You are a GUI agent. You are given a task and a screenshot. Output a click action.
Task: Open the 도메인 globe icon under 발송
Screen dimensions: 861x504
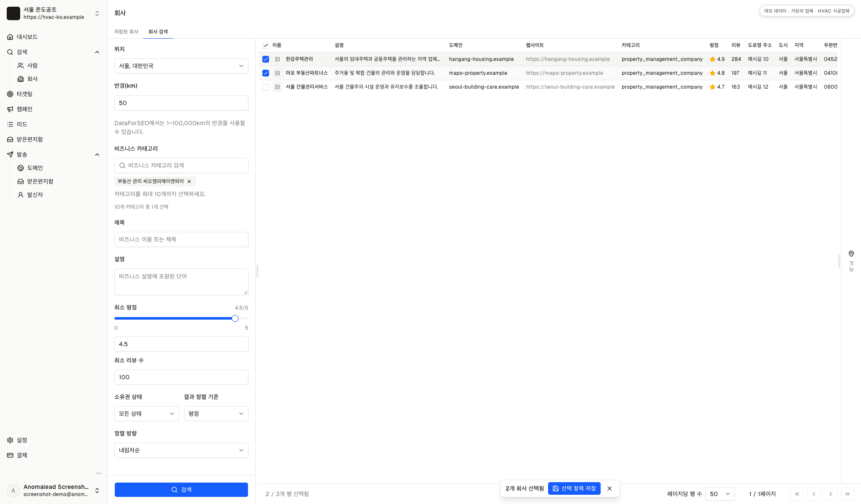point(21,168)
